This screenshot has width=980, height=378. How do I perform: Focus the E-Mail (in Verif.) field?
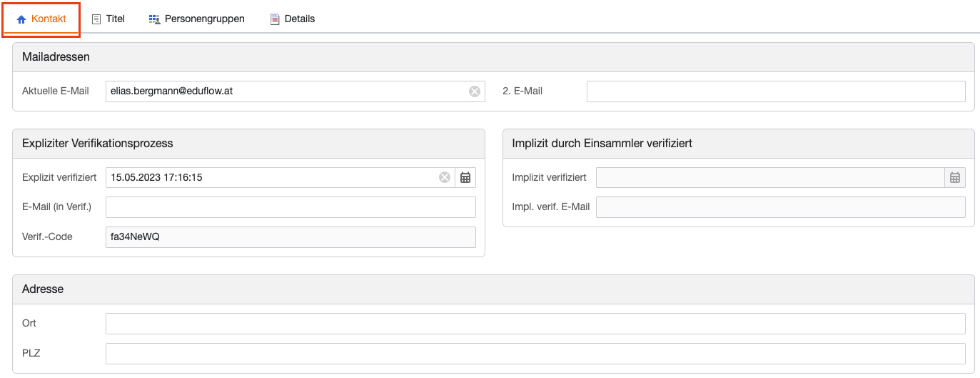click(x=291, y=207)
